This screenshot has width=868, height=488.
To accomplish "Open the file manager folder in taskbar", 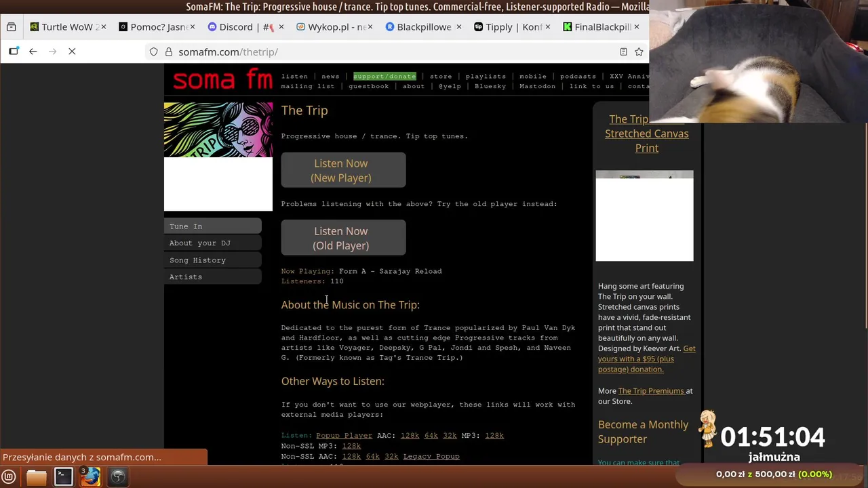I will point(37,476).
